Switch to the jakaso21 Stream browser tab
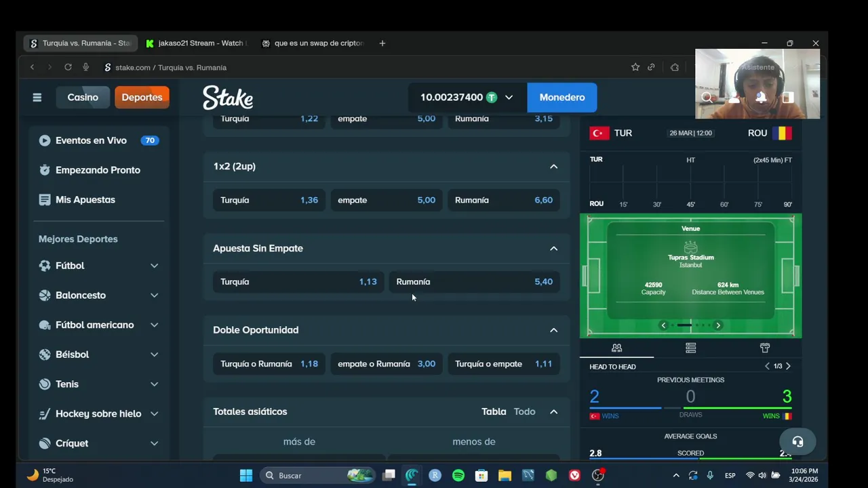This screenshot has height=488, width=868. (x=195, y=43)
